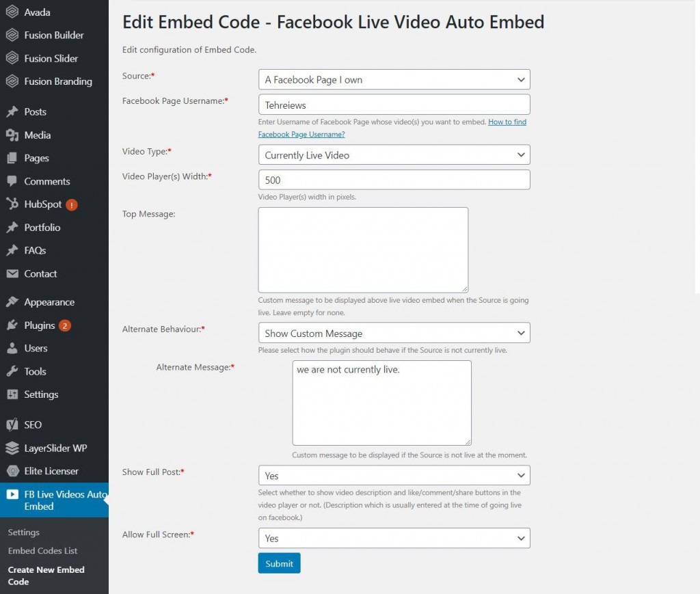Open the Allow Full Screen dropdown

tap(394, 538)
